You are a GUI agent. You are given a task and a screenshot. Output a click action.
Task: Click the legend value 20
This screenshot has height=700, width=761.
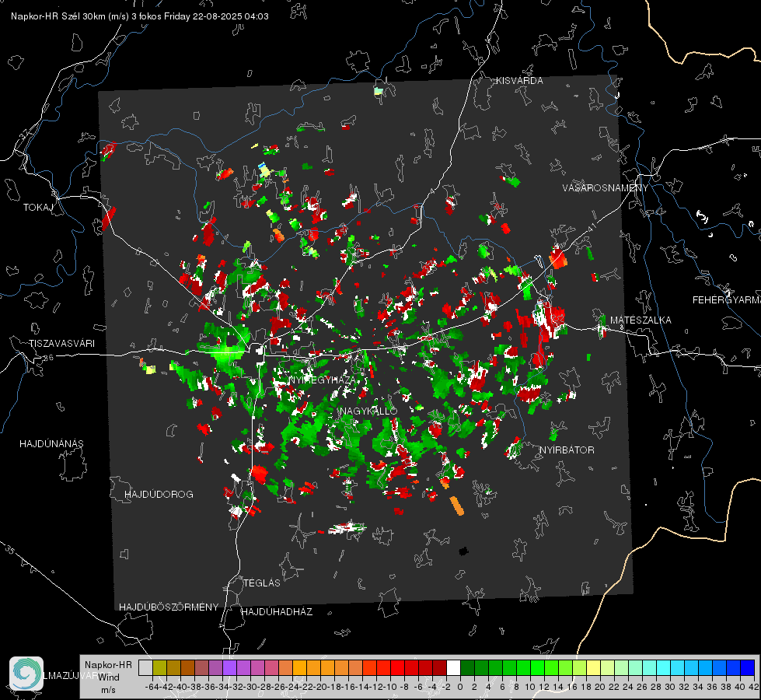tap(600, 687)
